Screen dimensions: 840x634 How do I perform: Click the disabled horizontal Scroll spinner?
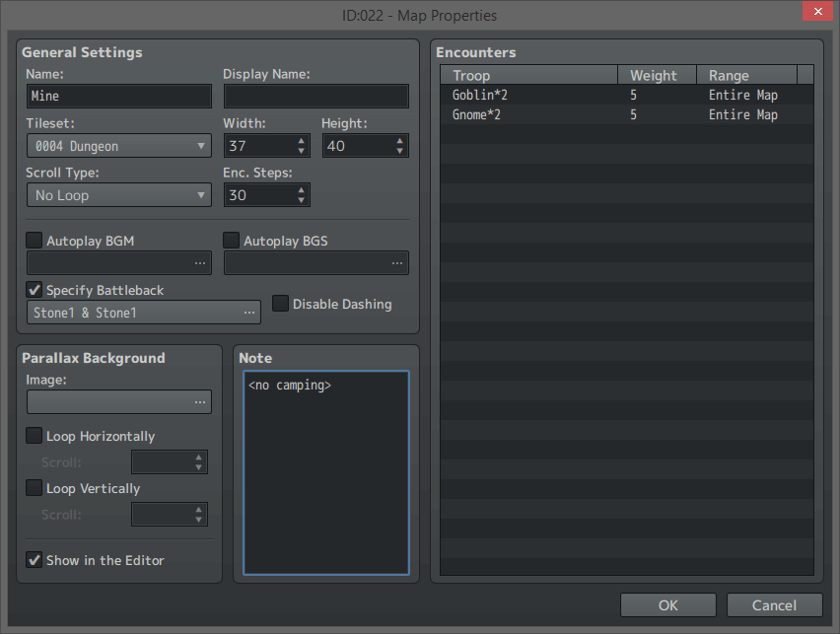(170, 462)
